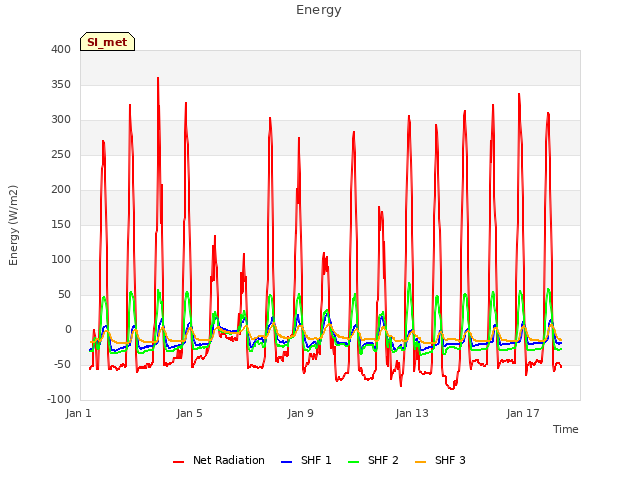The height and width of the screenshot is (480, 640).
Task: Click the 350 y-axis tick label
Action: (61, 85)
